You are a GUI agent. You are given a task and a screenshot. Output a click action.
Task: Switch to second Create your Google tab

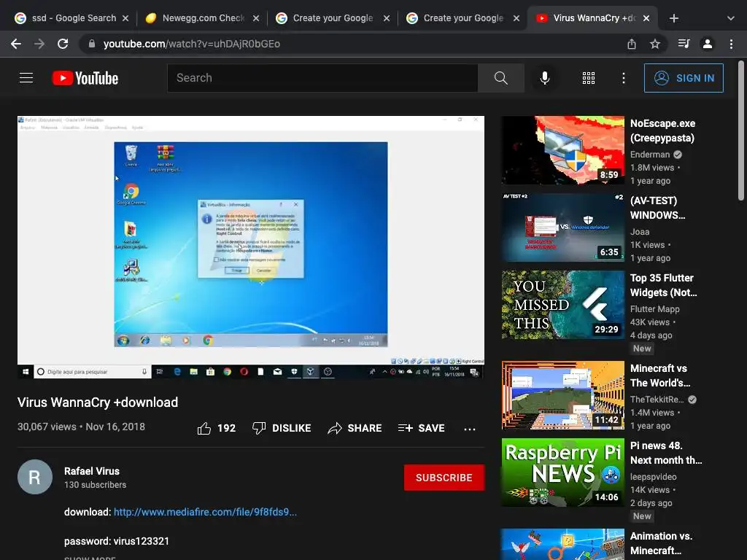pos(462,18)
